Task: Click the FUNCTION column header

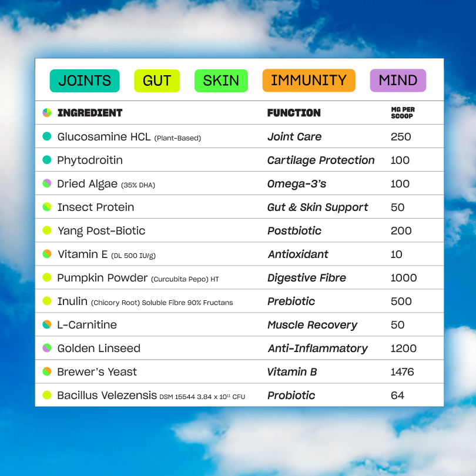Action: tap(294, 113)
